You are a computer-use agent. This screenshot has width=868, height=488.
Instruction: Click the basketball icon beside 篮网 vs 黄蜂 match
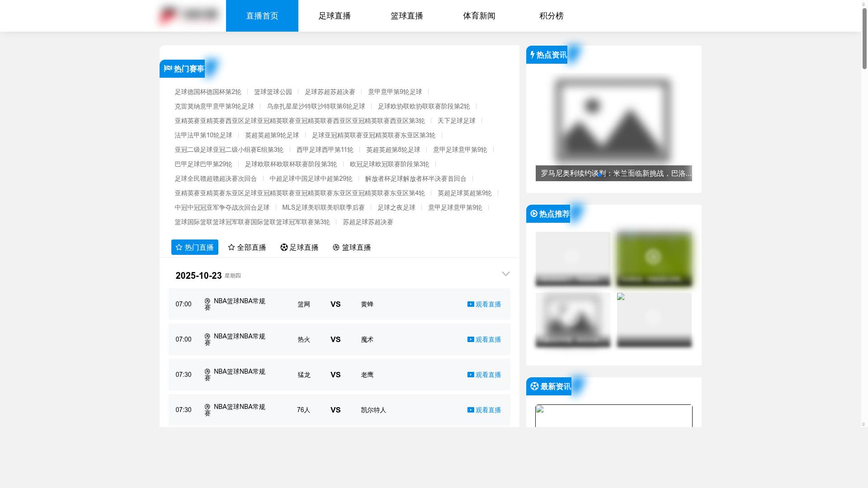(208, 301)
